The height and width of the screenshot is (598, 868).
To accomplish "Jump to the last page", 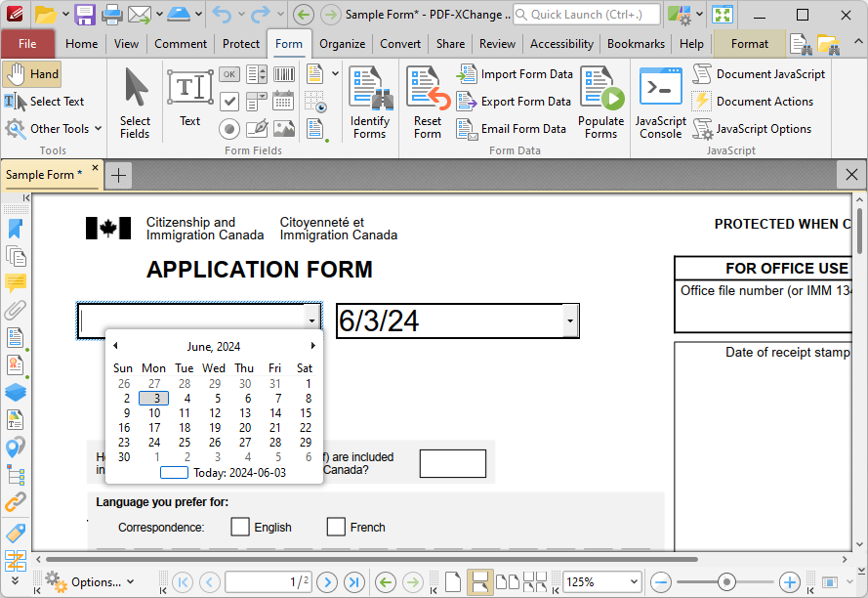I will pos(354,582).
